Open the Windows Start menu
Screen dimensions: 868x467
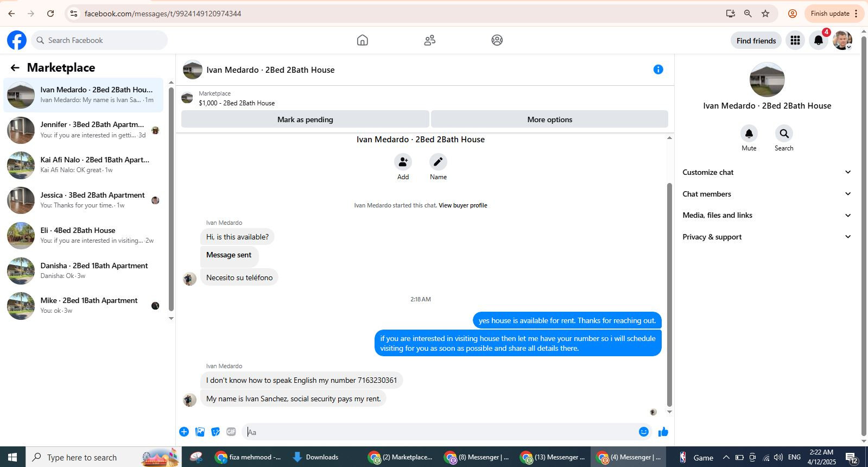[12, 457]
